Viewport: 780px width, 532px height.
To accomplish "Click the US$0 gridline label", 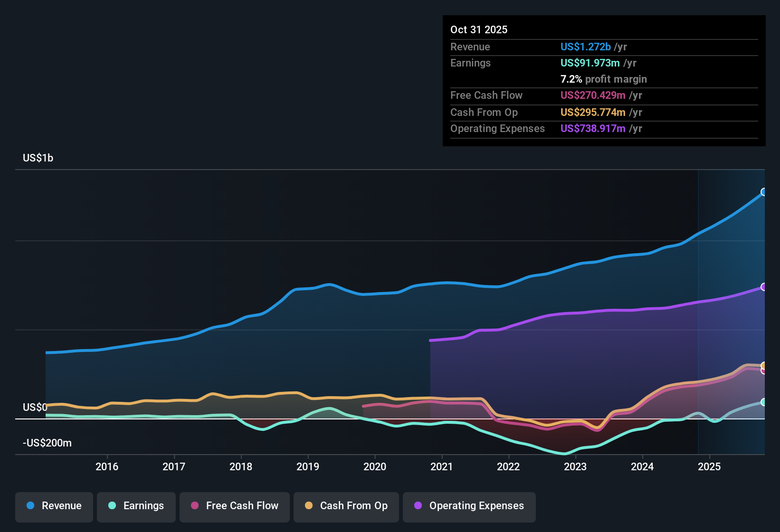I will [x=35, y=407].
